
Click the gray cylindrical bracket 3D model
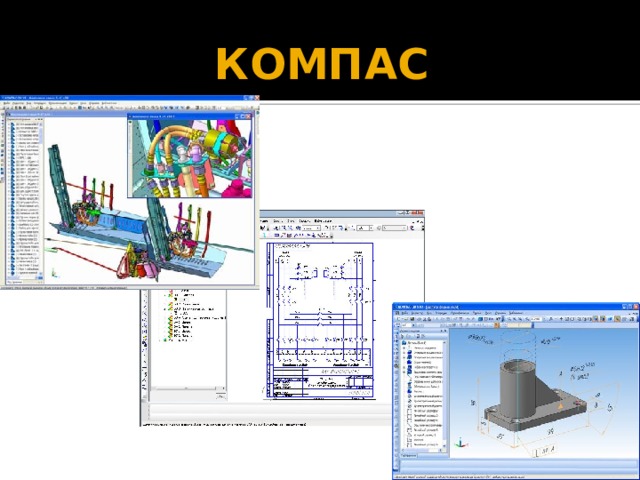[535, 394]
